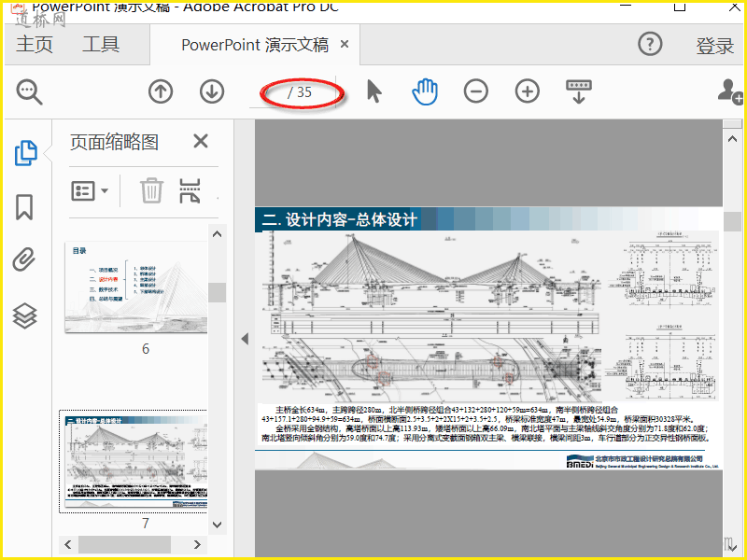Open the help question mark menu
Image resolution: width=747 pixels, height=560 pixels.
650,44
